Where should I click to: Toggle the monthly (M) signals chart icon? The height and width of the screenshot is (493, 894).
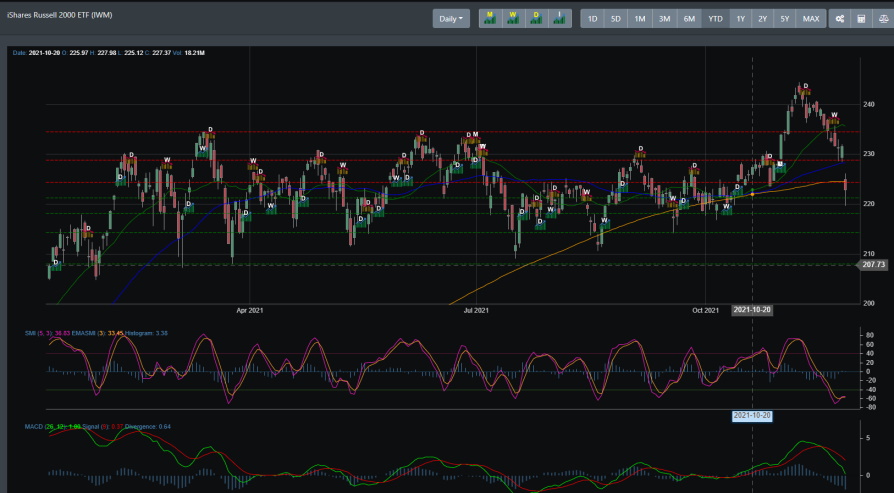point(490,18)
